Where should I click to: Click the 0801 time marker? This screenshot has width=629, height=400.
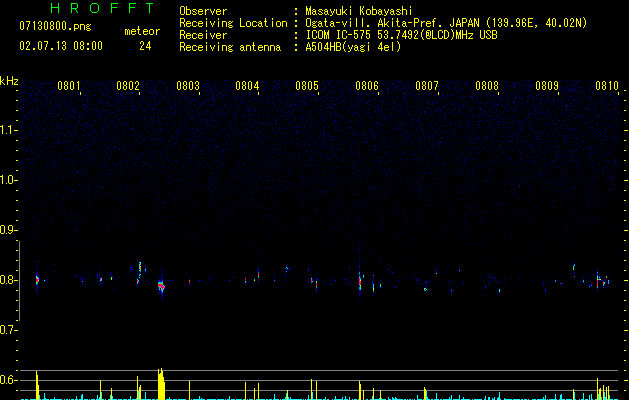click(x=69, y=85)
